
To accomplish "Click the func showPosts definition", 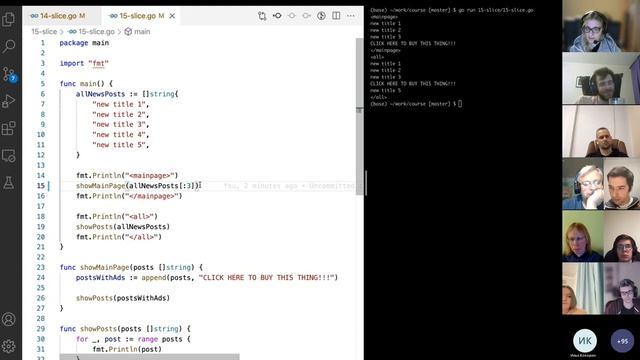I will pos(125,329).
